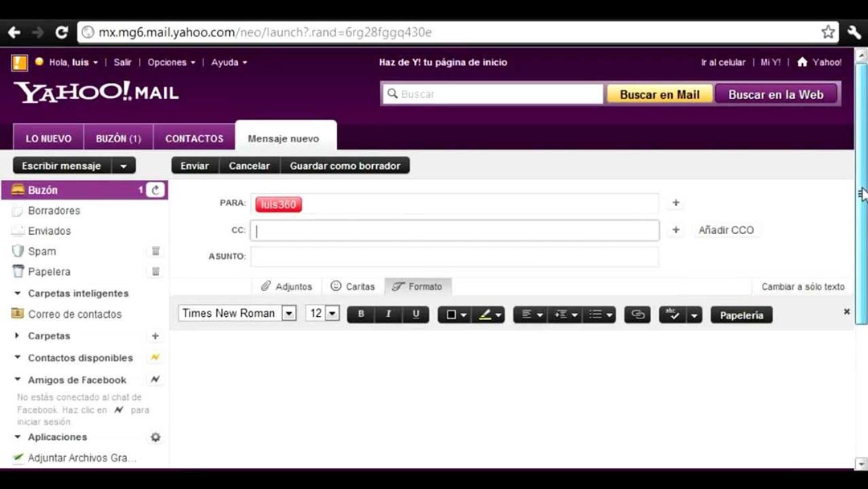Image resolution: width=868 pixels, height=489 pixels.
Task: Click the browser forward arrow
Action: 38,32
